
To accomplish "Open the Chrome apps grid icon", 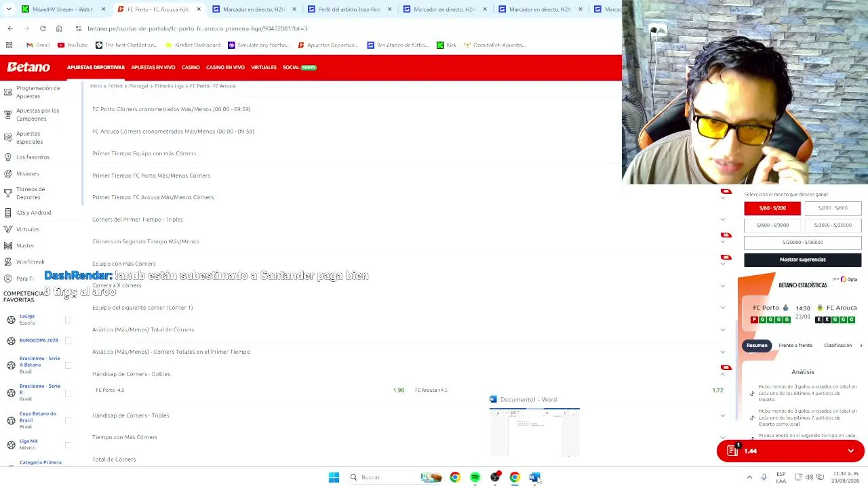I will click(x=9, y=45).
